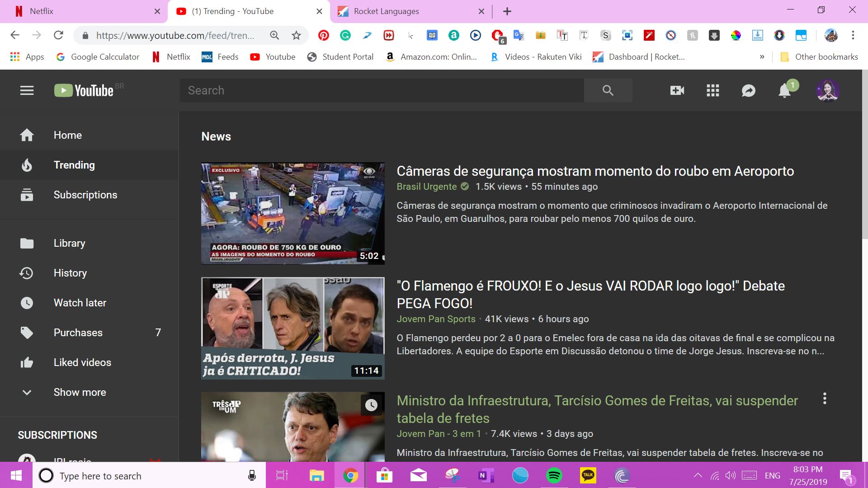This screenshot has height=488, width=868.
Task: Open the title 'Câmeras de segurança mostram momento'
Action: click(x=595, y=171)
